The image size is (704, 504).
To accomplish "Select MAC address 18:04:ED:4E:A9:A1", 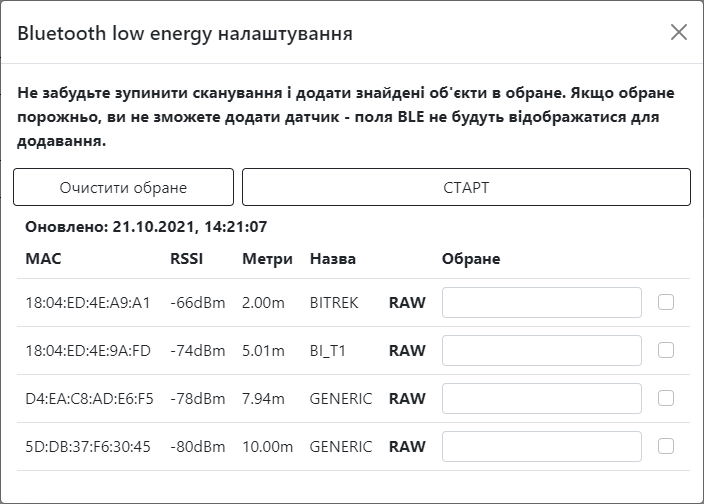I will point(88,302).
